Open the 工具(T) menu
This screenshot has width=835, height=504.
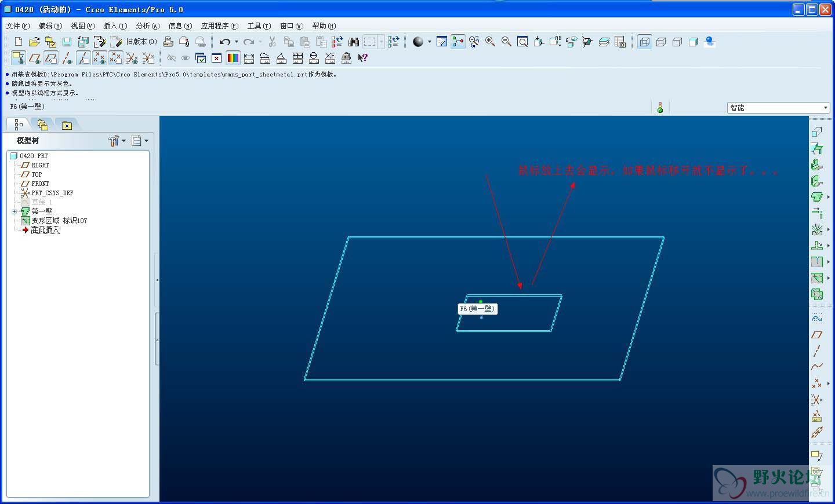point(259,26)
